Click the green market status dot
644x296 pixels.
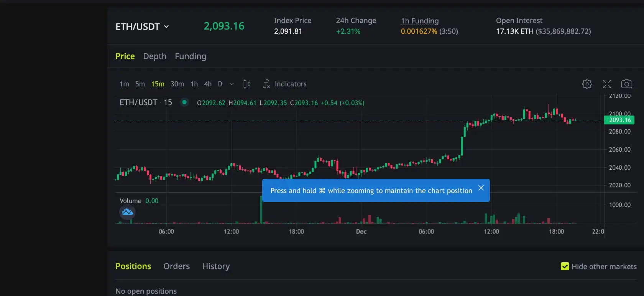click(x=184, y=102)
